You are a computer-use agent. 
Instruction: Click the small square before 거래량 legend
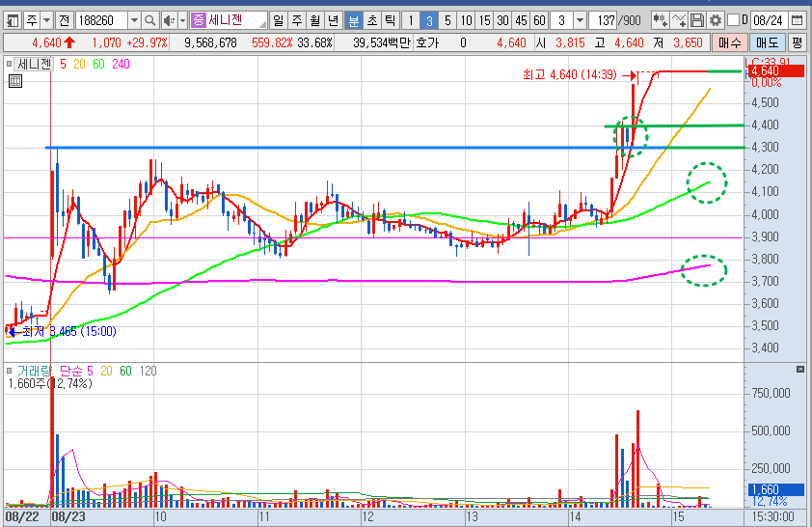[9, 371]
